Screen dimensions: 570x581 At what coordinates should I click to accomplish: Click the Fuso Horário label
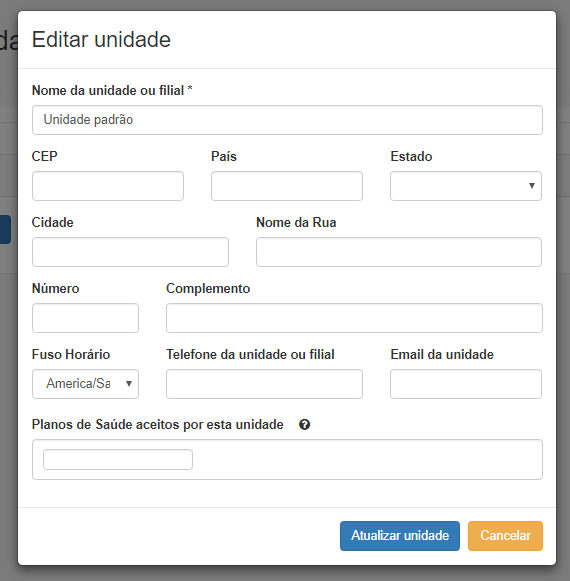click(71, 354)
